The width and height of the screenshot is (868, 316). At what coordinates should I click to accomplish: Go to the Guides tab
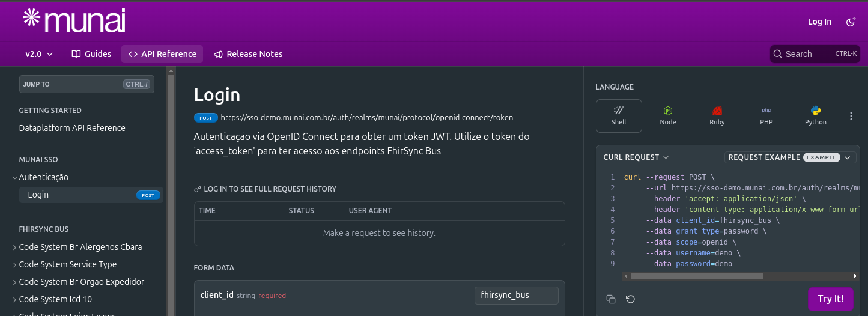click(x=91, y=54)
